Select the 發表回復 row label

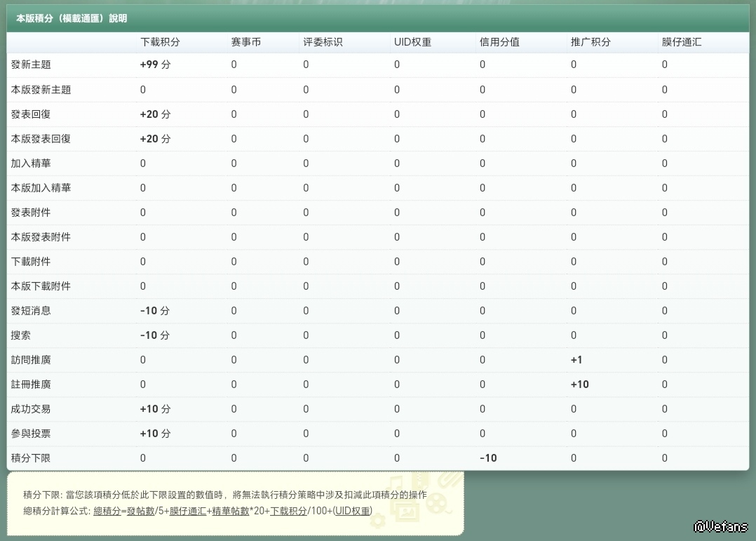tap(31, 114)
